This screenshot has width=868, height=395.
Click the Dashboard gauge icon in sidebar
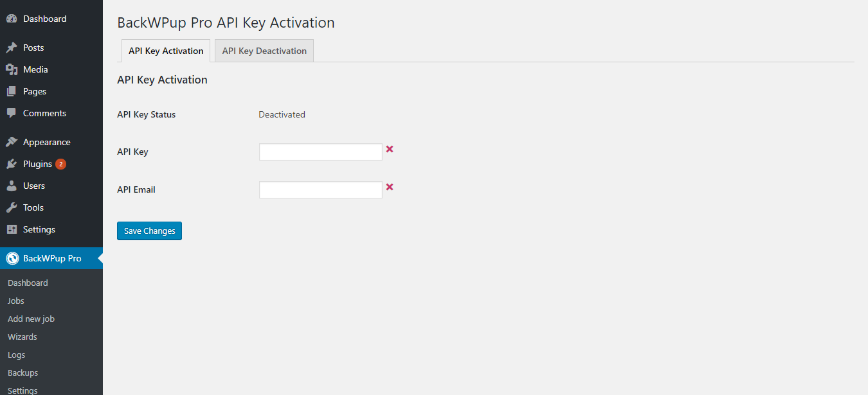[x=12, y=19]
